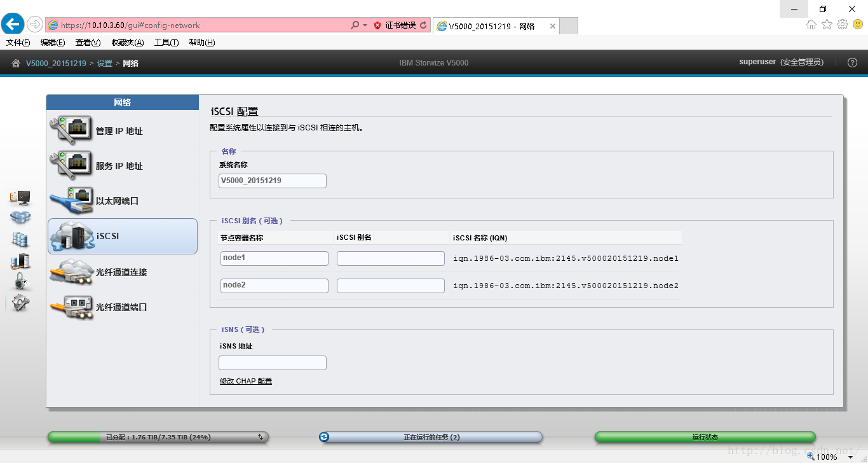Click the settings gear icon in navigation
868x463 pixels.
20,303
